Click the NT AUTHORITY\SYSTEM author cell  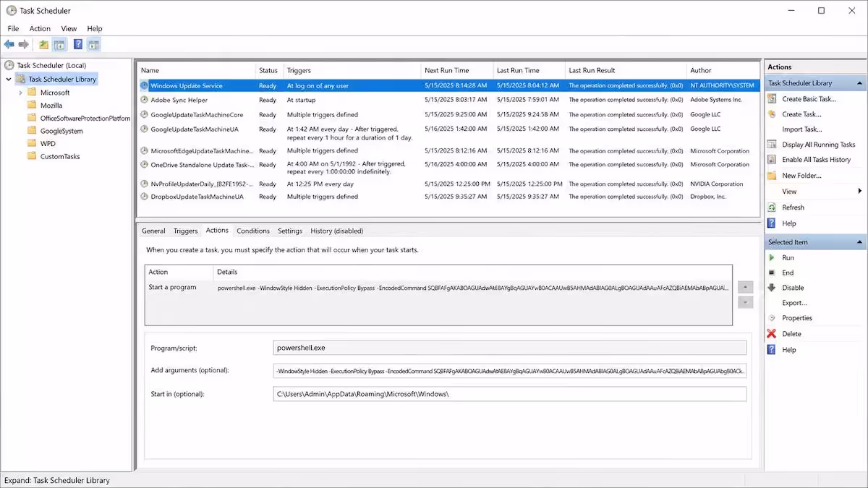tap(722, 85)
